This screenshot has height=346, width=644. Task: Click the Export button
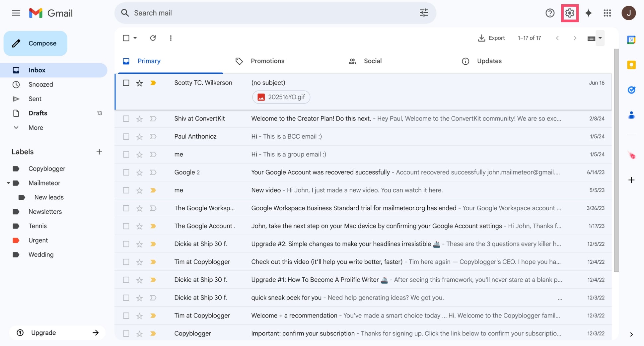coord(491,38)
